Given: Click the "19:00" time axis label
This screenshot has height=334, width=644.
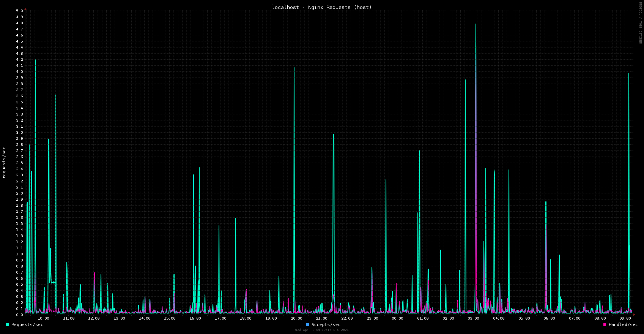Looking at the screenshot, I should click(271, 318).
